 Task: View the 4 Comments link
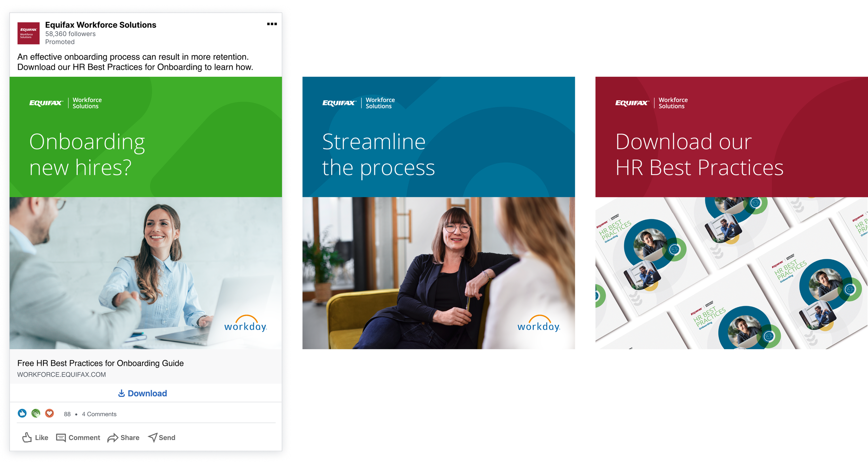(x=99, y=414)
